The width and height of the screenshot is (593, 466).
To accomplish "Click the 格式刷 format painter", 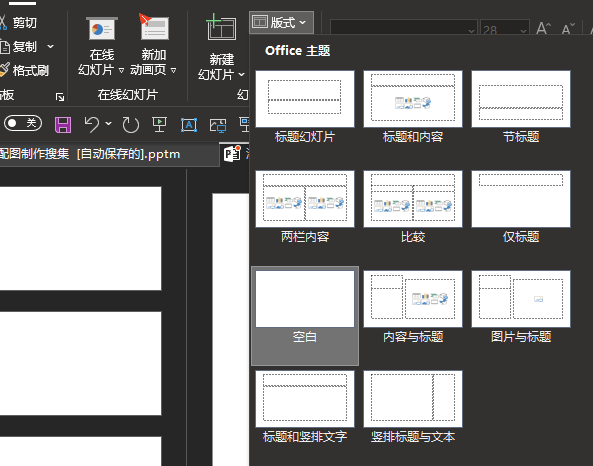I will click(x=25, y=70).
